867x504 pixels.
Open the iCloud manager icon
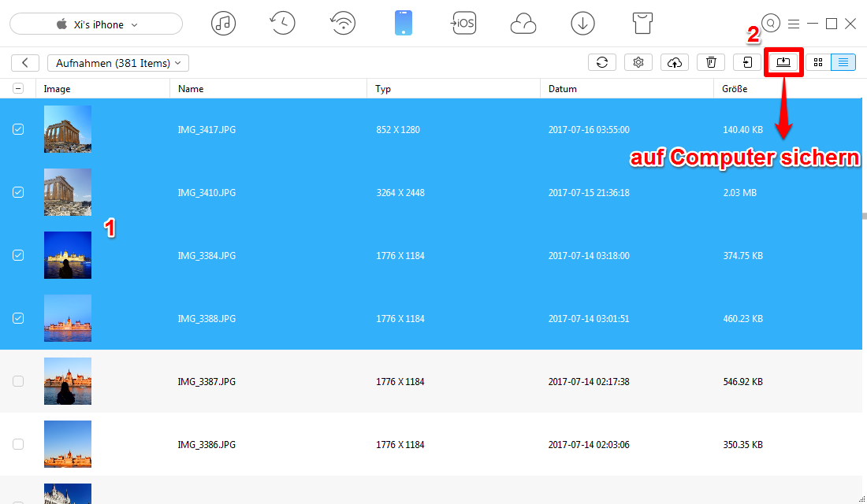523,24
